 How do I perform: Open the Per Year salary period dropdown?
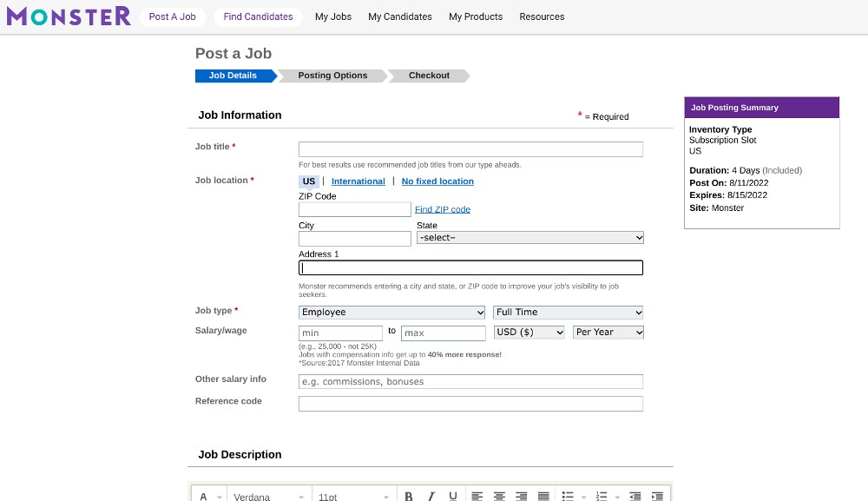click(608, 333)
